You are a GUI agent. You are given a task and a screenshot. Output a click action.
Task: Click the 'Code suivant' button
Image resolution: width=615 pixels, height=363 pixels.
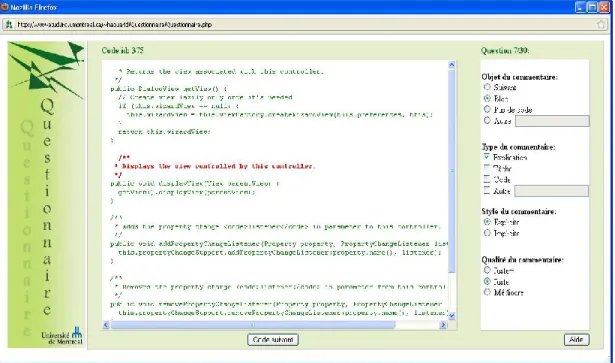273,339
